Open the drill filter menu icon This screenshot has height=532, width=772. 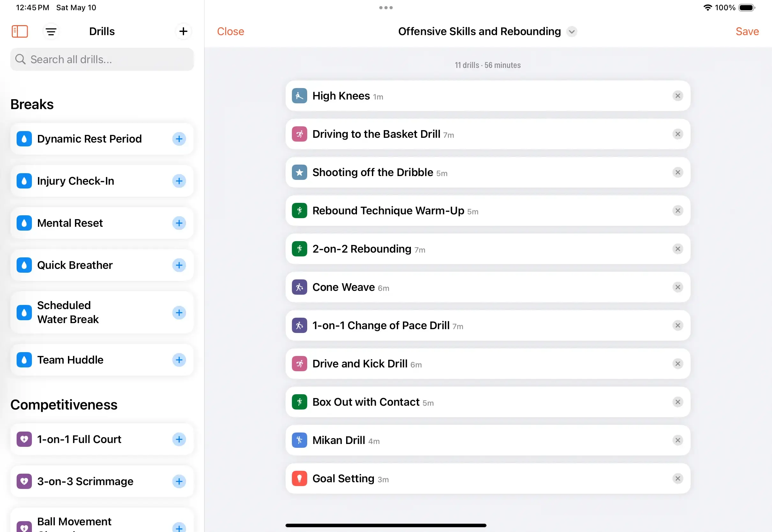point(51,32)
